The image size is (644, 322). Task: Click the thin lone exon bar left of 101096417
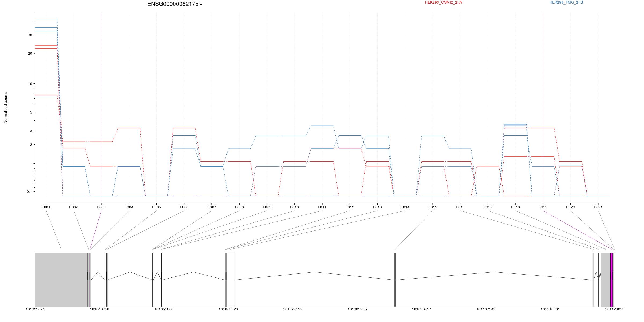(x=395, y=280)
